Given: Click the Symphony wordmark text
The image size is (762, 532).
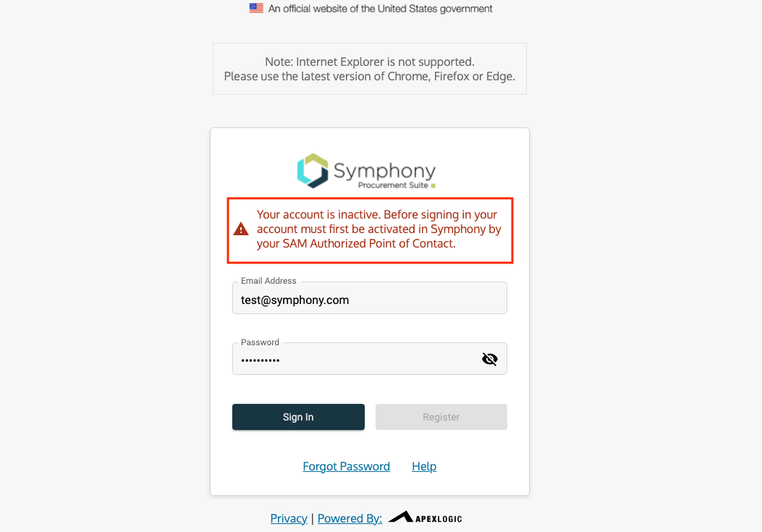Looking at the screenshot, I should [x=384, y=171].
